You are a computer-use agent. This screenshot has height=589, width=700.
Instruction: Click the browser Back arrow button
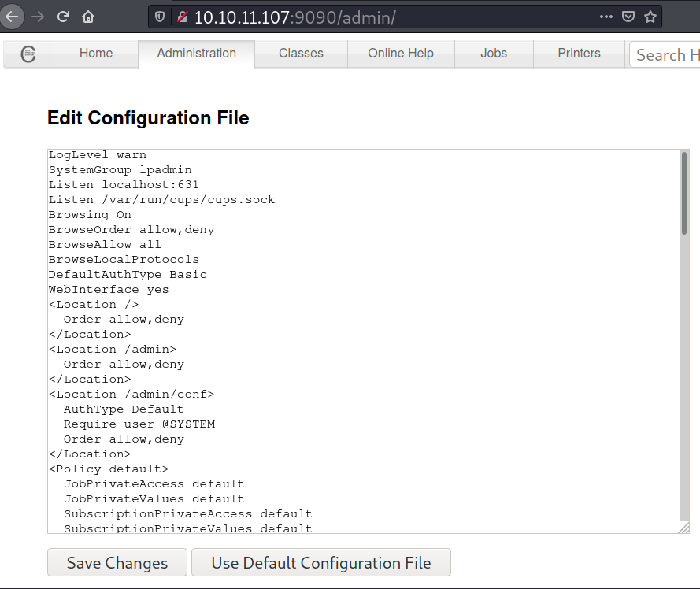point(13,17)
